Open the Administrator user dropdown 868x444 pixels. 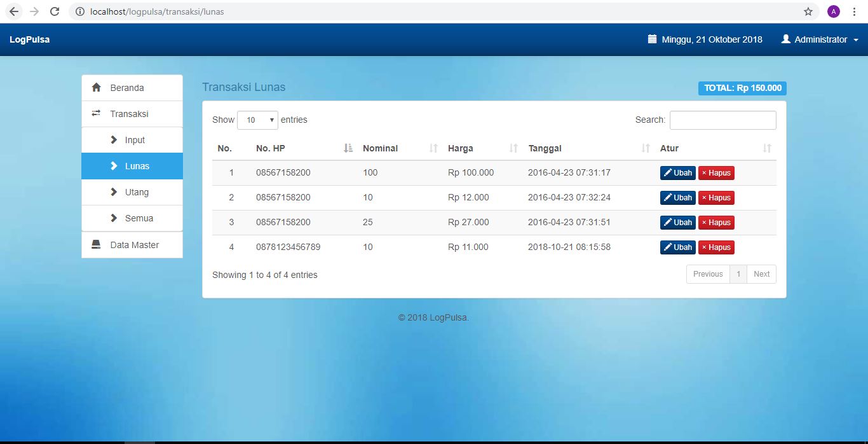(820, 39)
